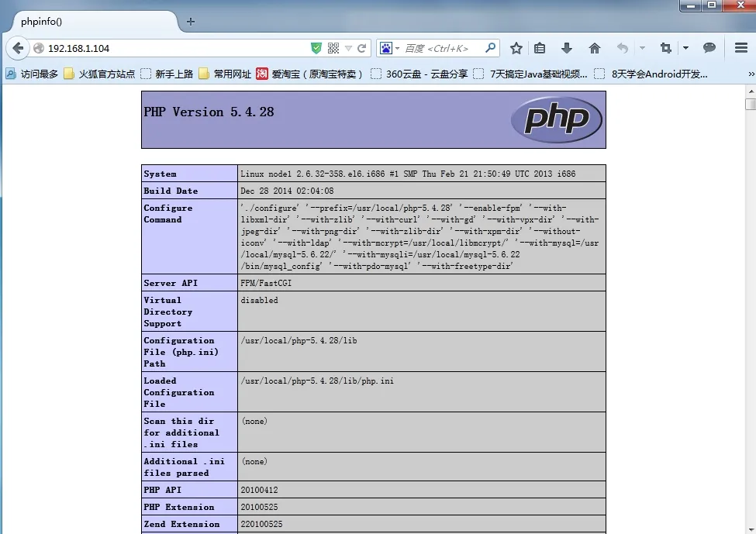Maximize the browser window
The height and width of the screenshot is (534, 756).
712,5
